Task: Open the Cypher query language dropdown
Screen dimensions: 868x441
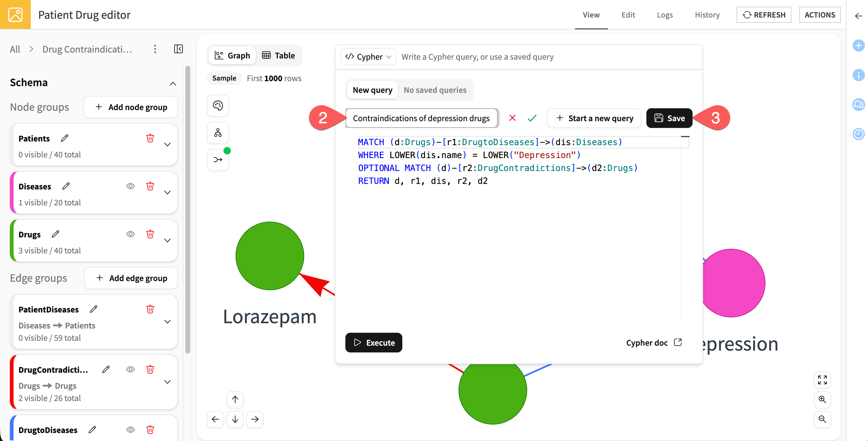Action: 368,57
